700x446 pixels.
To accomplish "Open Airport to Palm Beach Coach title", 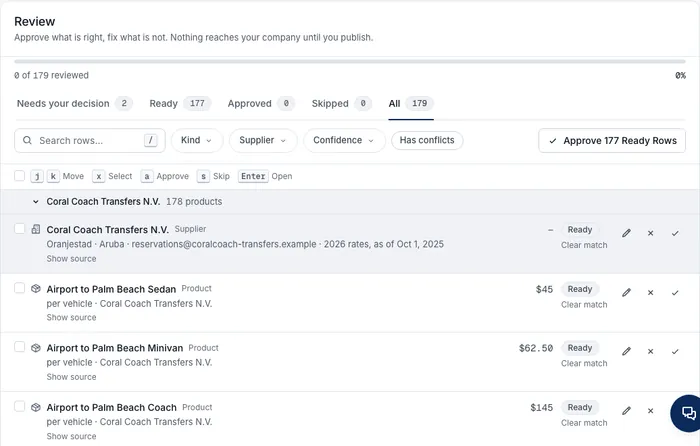I will pyautogui.click(x=112, y=408).
